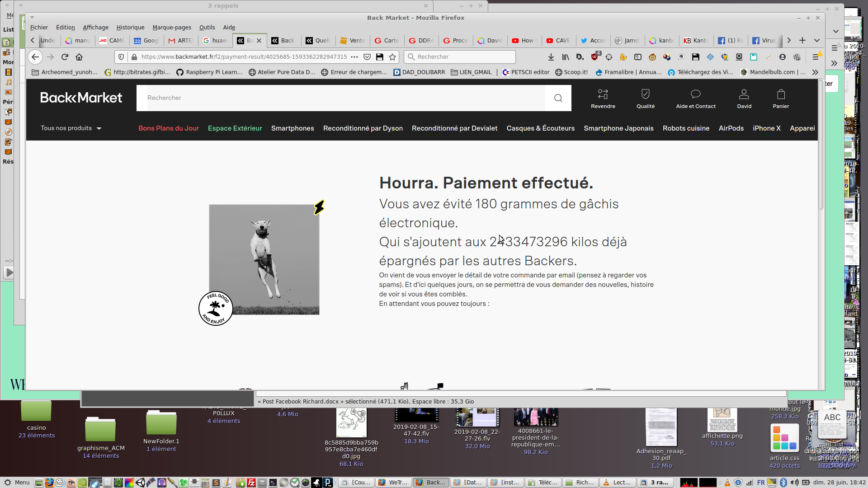Open Firefox downloads arrow icon
This screenshot has width=868, height=488.
point(551,57)
